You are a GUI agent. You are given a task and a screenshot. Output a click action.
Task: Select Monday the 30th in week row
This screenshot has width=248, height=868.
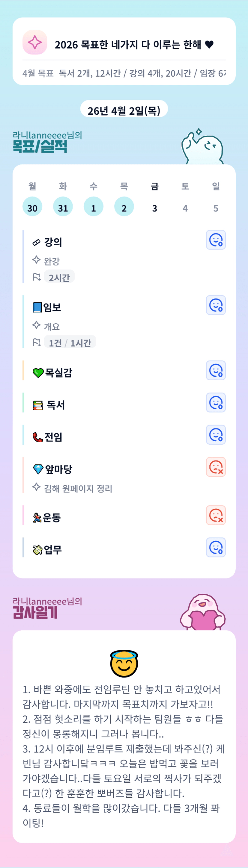pyautogui.click(x=32, y=207)
